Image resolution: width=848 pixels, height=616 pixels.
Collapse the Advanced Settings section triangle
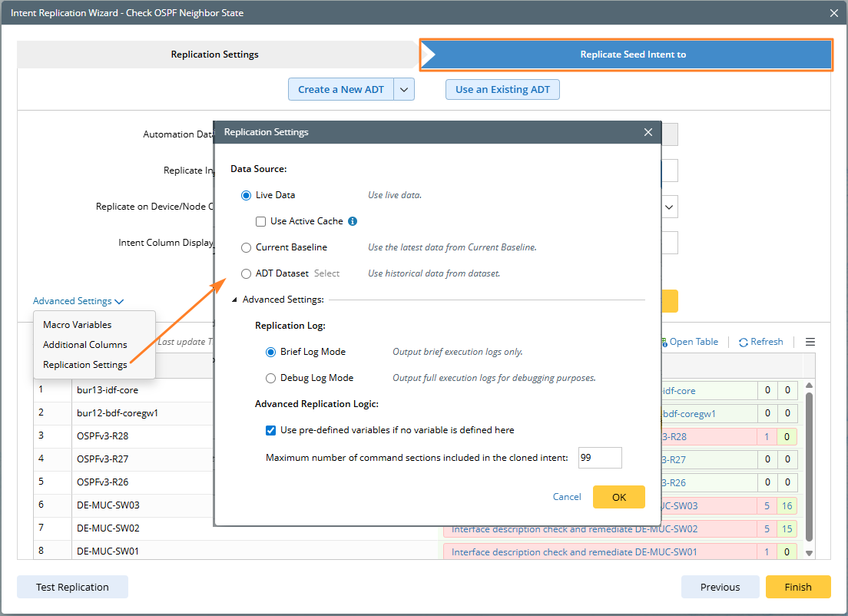(235, 300)
